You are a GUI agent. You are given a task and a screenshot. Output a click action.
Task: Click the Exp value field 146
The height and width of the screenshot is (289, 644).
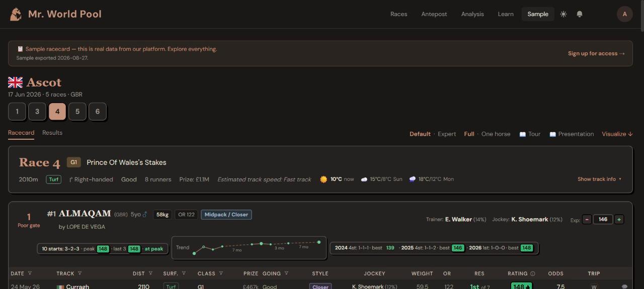pyautogui.click(x=603, y=219)
